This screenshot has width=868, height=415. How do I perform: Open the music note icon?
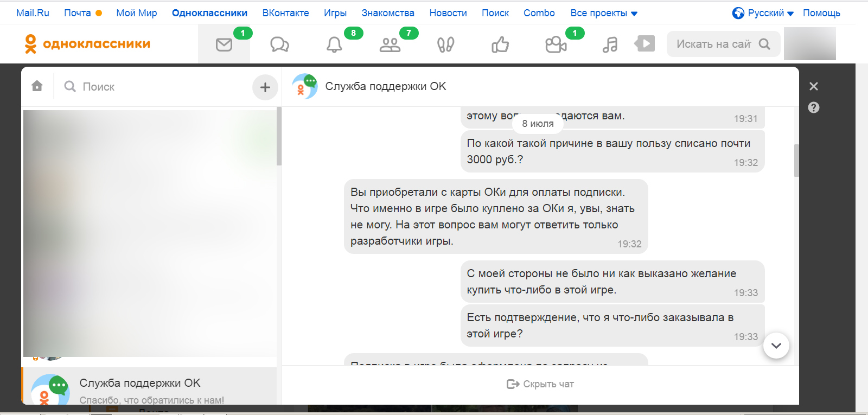610,44
